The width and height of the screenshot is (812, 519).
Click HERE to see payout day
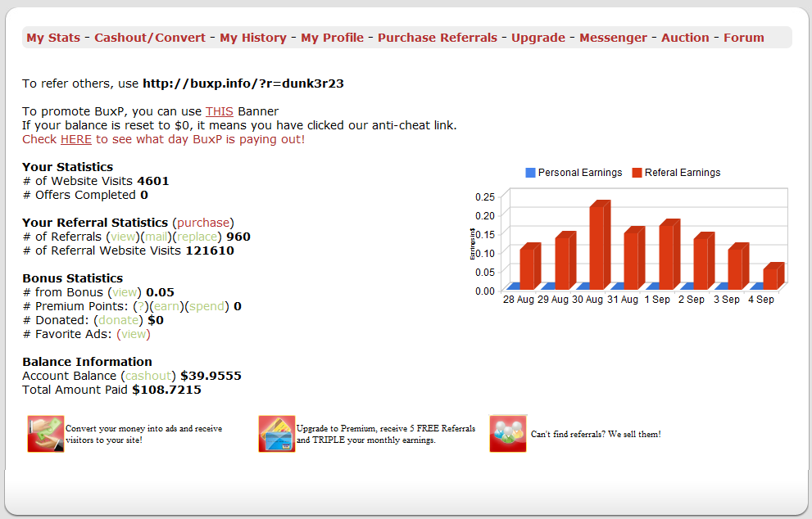pyautogui.click(x=76, y=140)
